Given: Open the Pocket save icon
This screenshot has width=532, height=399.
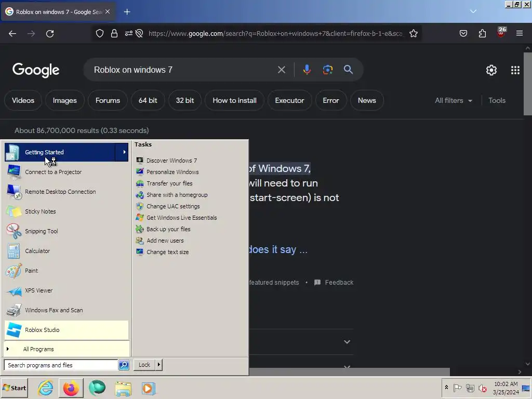Looking at the screenshot, I should point(463,33).
